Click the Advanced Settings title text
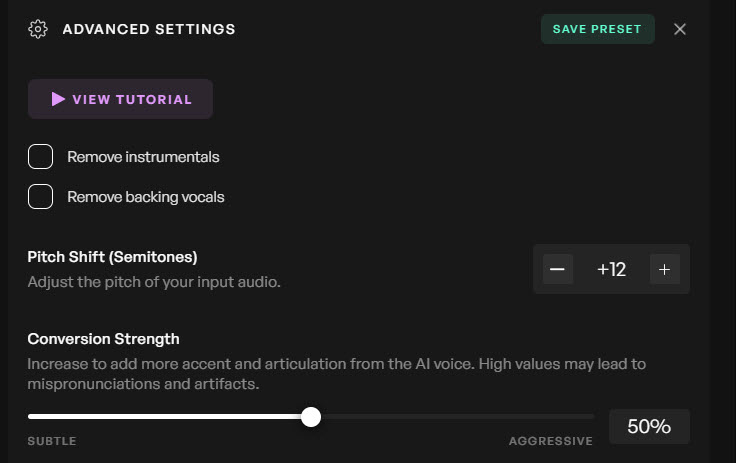The height and width of the screenshot is (463, 736). 149,29
